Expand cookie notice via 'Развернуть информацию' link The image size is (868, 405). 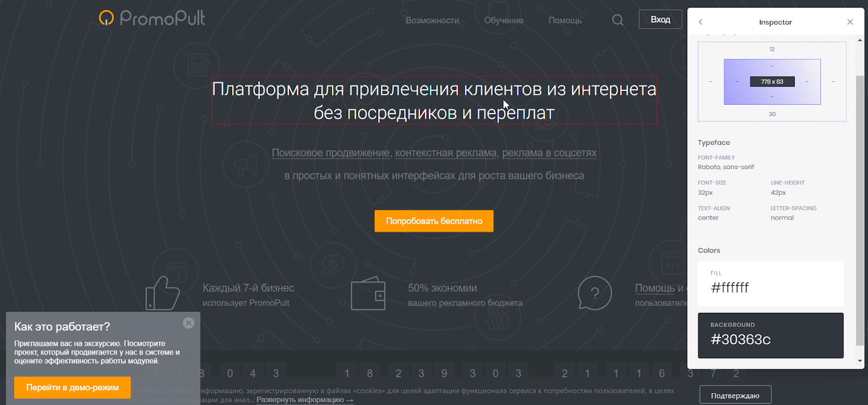coord(305,400)
